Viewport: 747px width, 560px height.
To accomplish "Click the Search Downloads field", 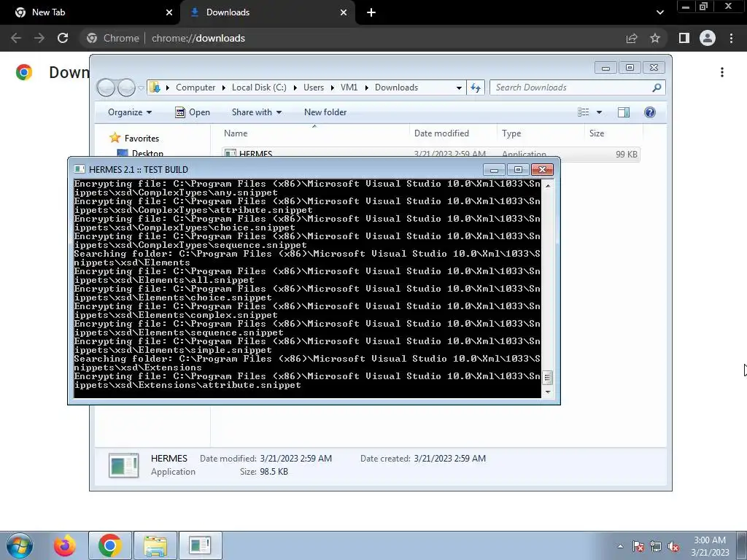I will 570,87.
